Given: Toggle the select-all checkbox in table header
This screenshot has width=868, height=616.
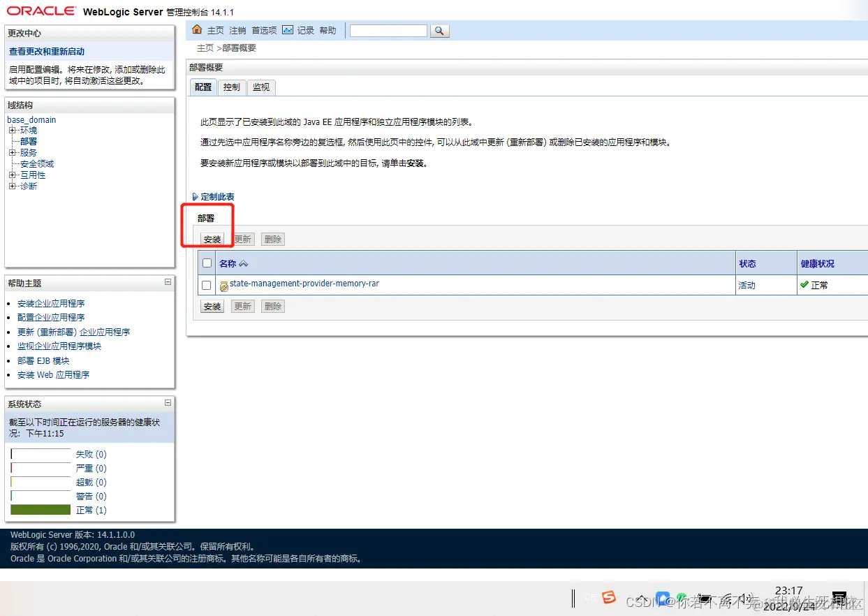Looking at the screenshot, I should click(x=207, y=263).
